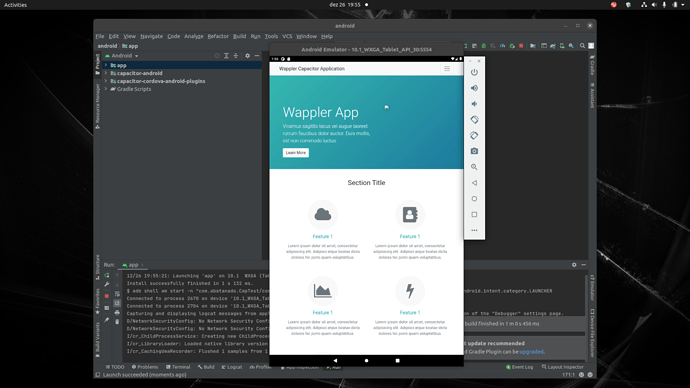
Task: Clear Run console with trash icon
Action: (x=117, y=322)
